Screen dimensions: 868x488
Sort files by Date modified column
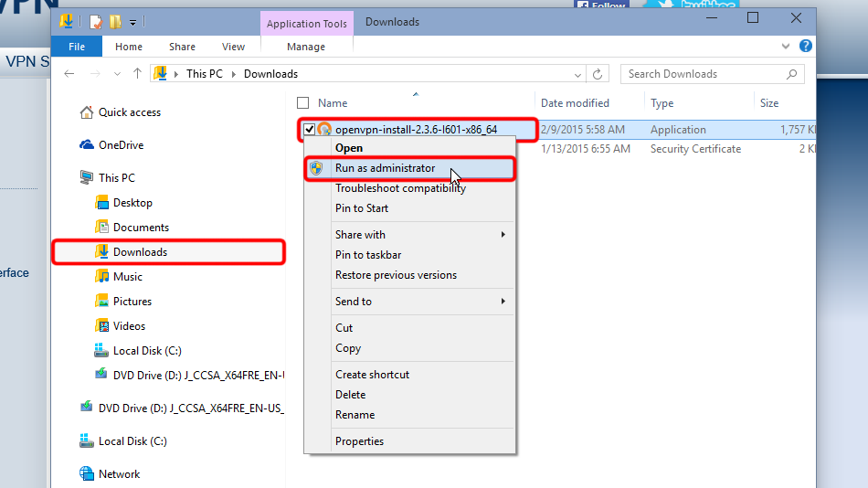(x=575, y=103)
